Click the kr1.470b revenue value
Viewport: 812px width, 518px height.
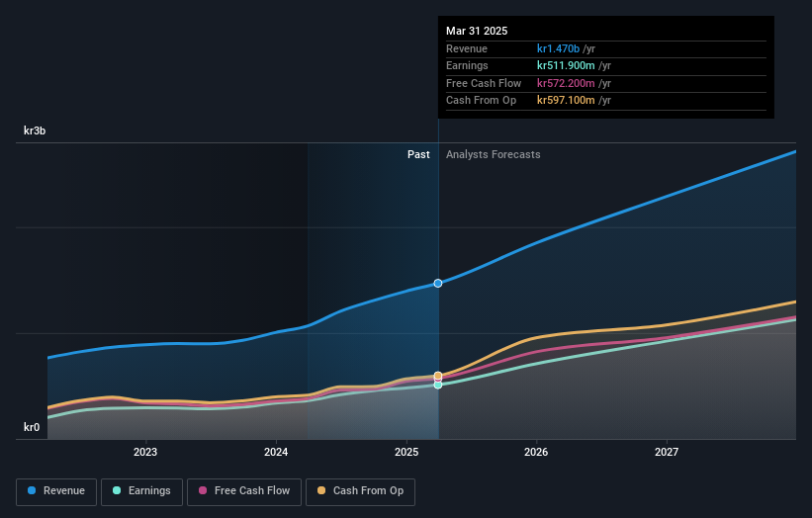tap(558, 48)
